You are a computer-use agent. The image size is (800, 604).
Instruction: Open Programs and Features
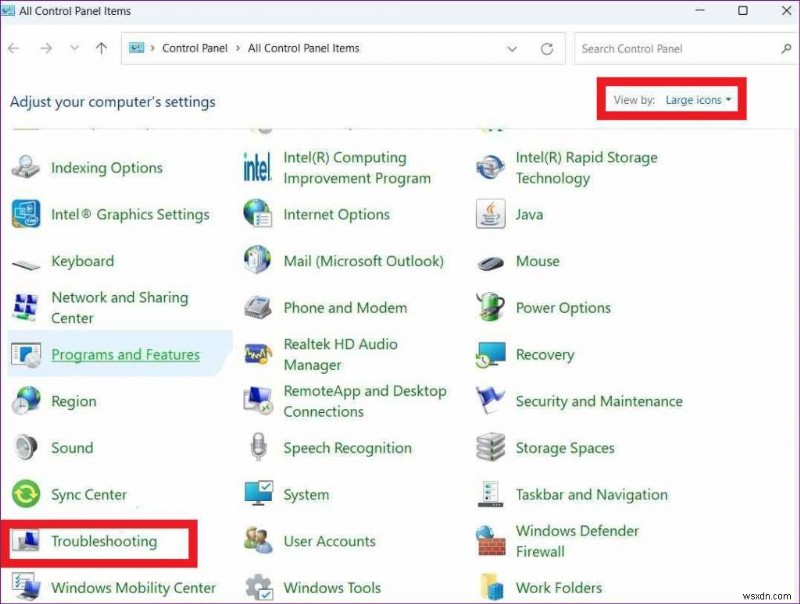point(125,354)
